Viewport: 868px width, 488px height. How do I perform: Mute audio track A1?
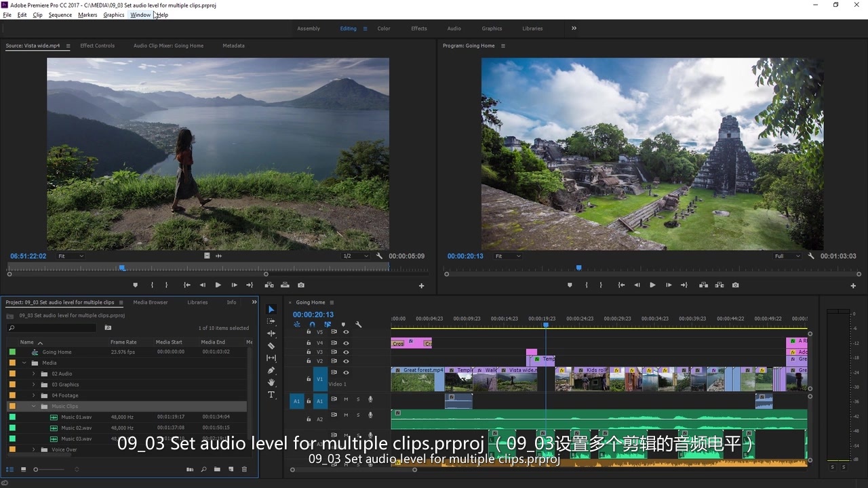346,399
